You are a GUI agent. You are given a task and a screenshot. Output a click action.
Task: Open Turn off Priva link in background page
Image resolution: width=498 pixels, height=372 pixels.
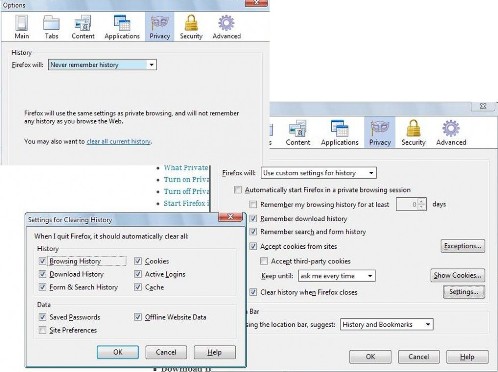[x=186, y=191]
